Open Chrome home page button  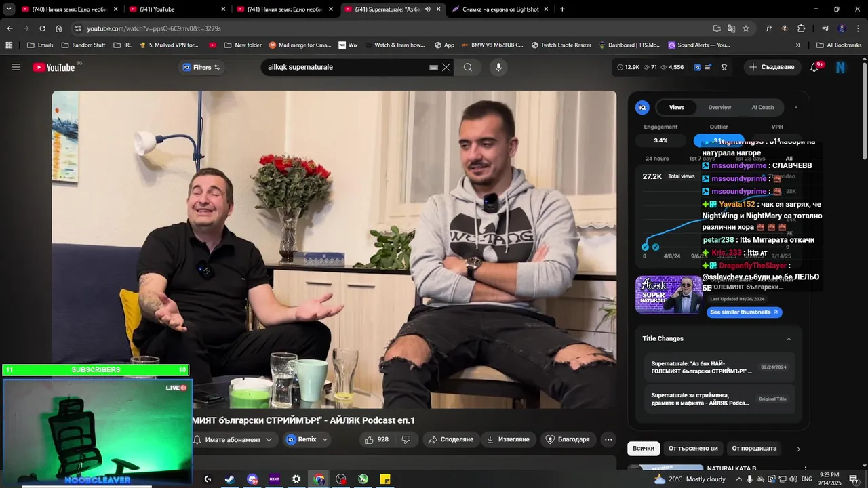[59, 28]
